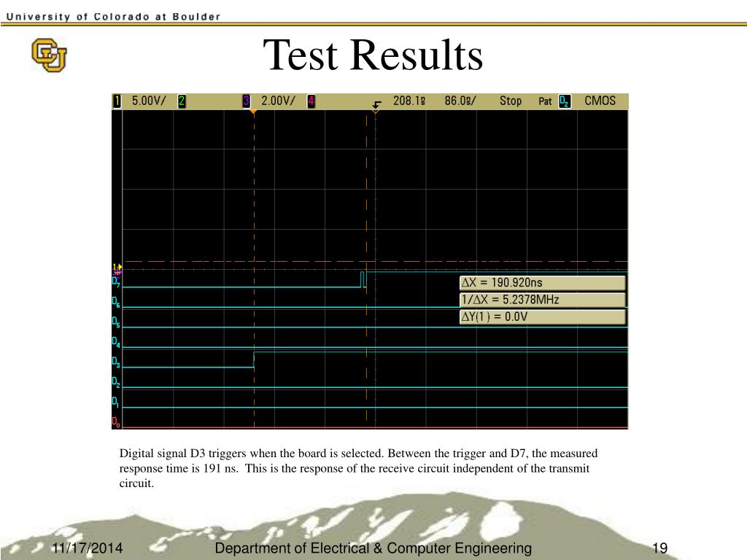Click slide number 19
This screenshot has width=747, height=560.
tap(659, 548)
